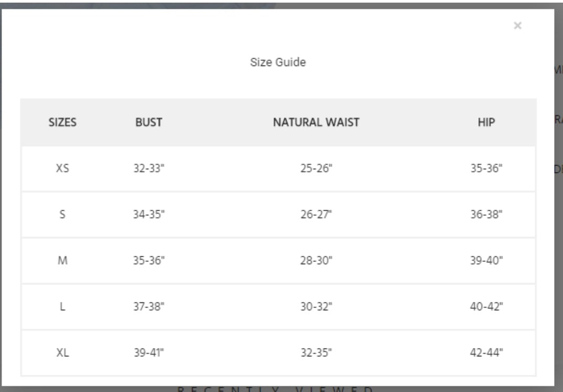Viewport: 563px width, 392px height.
Task: Select the M size row label
Action: pos(62,260)
